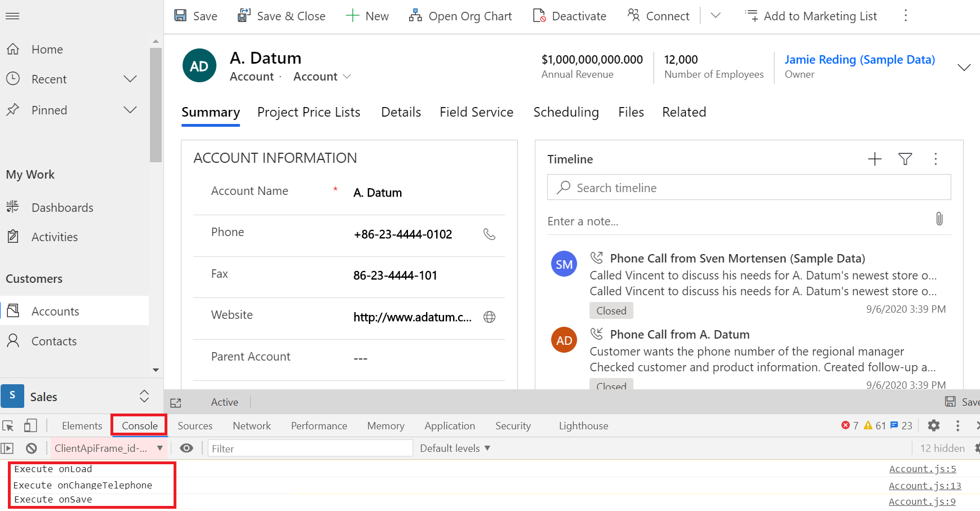This screenshot has height=511, width=980.
Task: Click the AD account avatar in header
Action: pyautogui.click(x=199, y=66)
